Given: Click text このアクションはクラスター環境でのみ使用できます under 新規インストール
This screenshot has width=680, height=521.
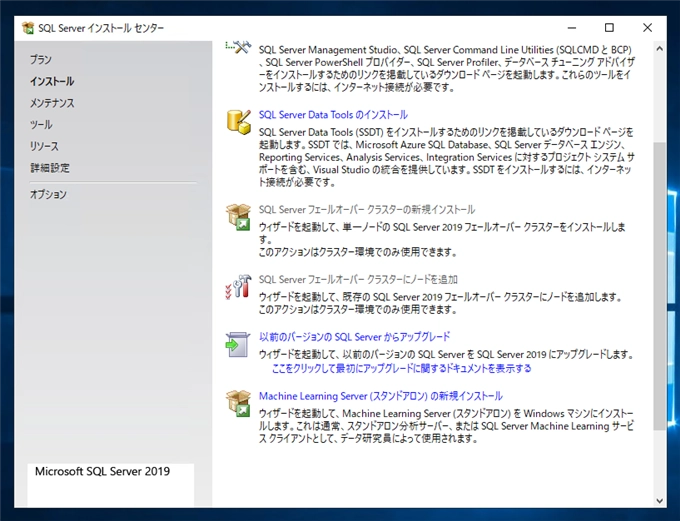Looking at the screenshot, I should coord(358,252).
